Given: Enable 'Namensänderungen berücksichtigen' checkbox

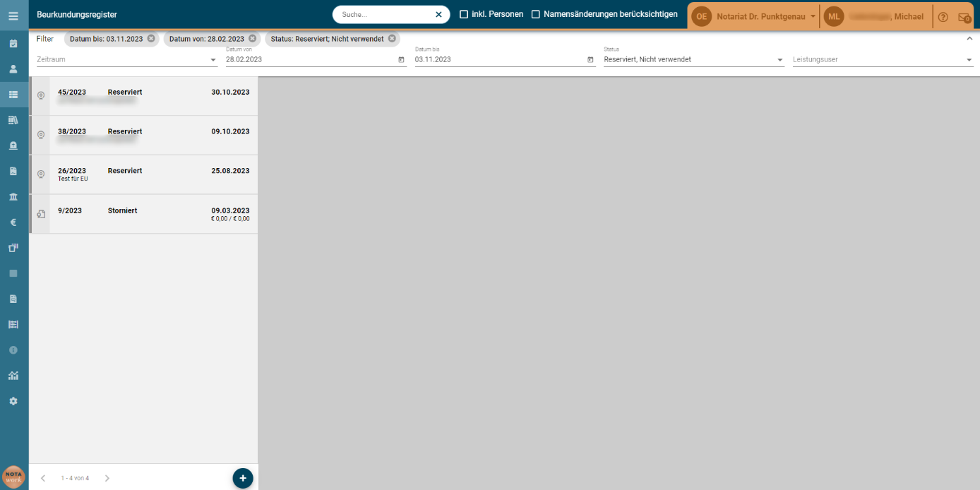Looking at the screenshot, I should pos(536,14).
